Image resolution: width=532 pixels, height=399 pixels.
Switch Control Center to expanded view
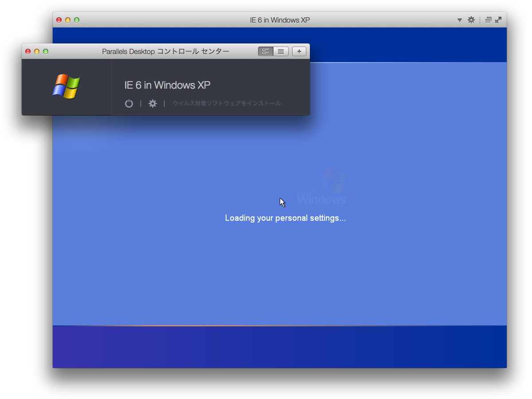[x=266, y=51]
